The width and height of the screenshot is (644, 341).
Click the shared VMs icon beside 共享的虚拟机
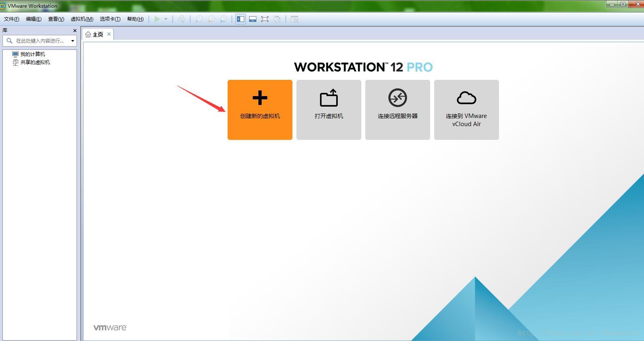pos(15,62)
